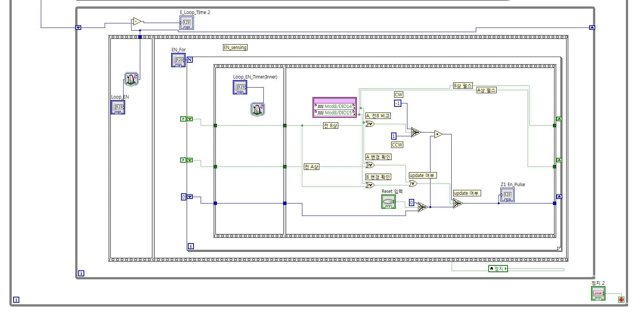
Task: Click the Wait metronome icon above Loop_EN
Action: [132, 79]
